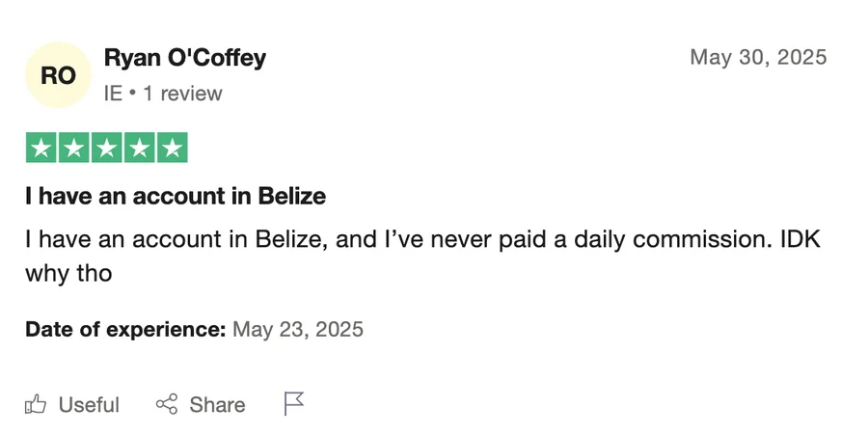Screen dimensions: 868x434
Task: View the reviewer's "1 review" count
Action: [x=183, y=94]
